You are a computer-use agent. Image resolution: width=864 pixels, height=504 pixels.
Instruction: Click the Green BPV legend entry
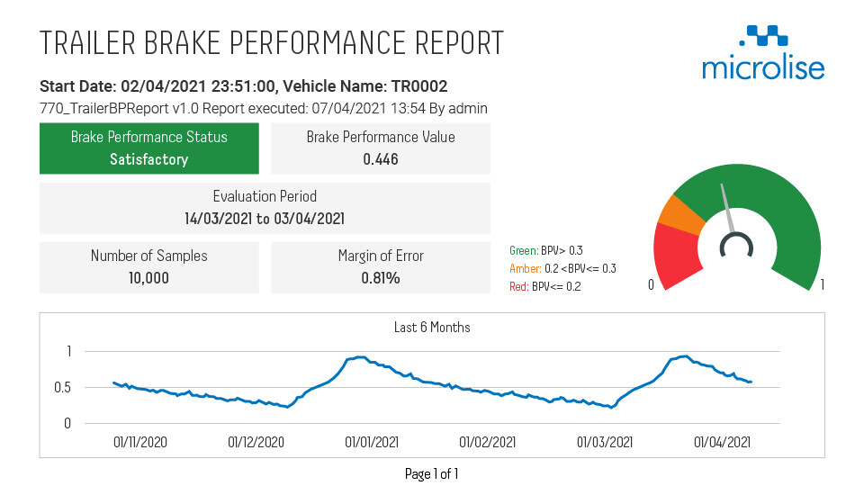tap(546, 250)
